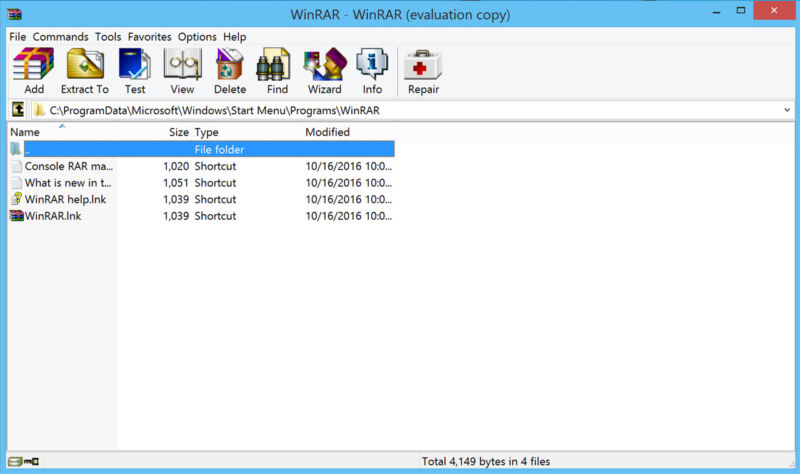
Task: Open the Tools menu
Action: (108, 37)
